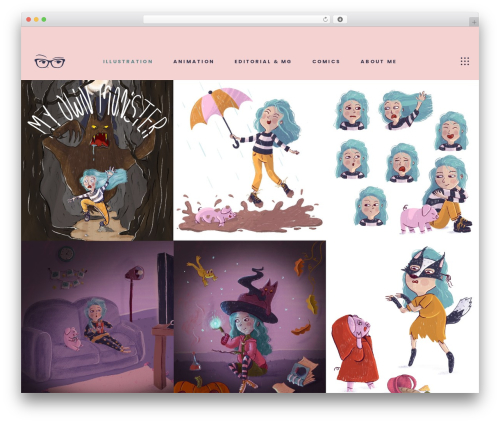Open a new tab with the plus button

coord(474,22)
